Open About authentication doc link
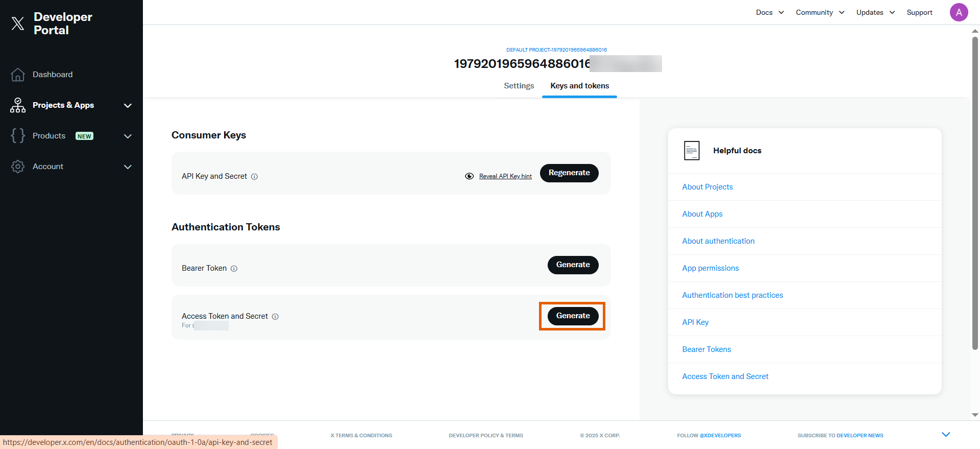The height and width of the screenshot is (449, 980). tap(718, 241)
